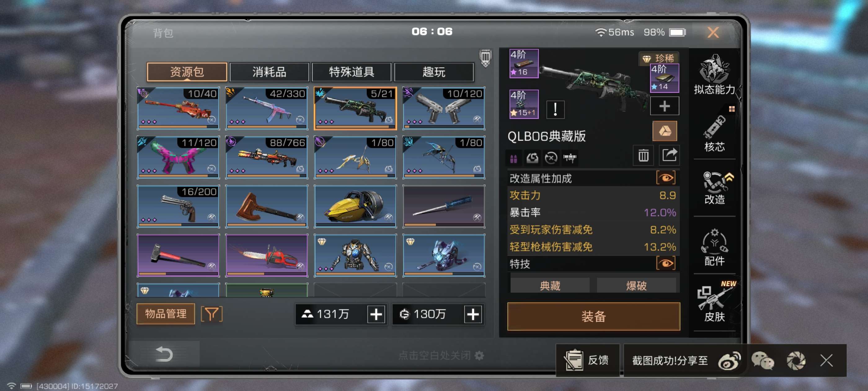Open 物品管理 item management
Screen dimensions: 868x391
[x=166, y=314]
